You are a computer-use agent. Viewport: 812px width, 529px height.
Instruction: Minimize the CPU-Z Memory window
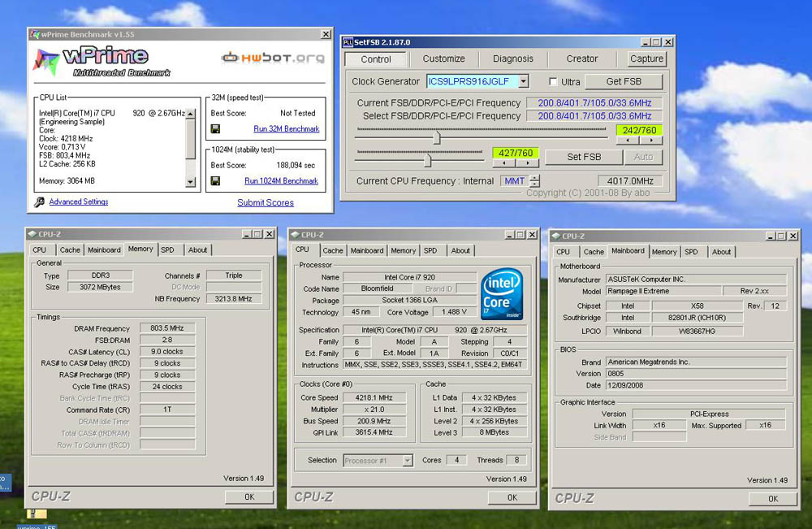(x=247, y=234)
